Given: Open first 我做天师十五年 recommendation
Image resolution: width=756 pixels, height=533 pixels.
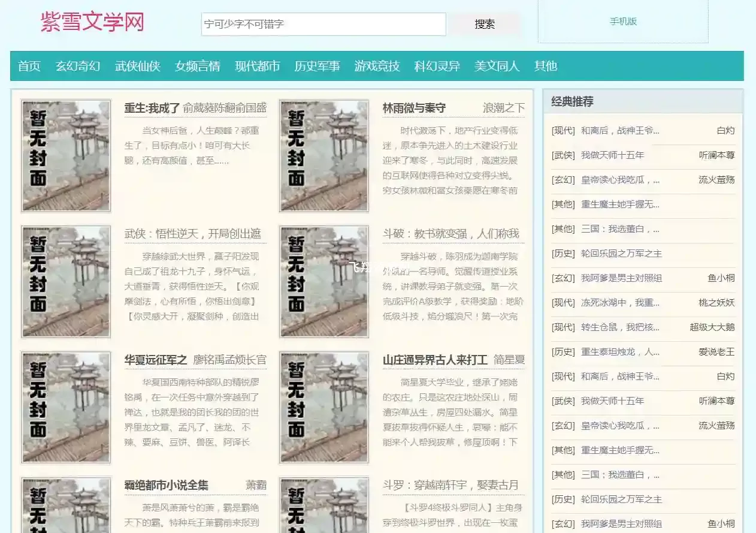Looking at the screenshot, I should [x=612, y=155].
